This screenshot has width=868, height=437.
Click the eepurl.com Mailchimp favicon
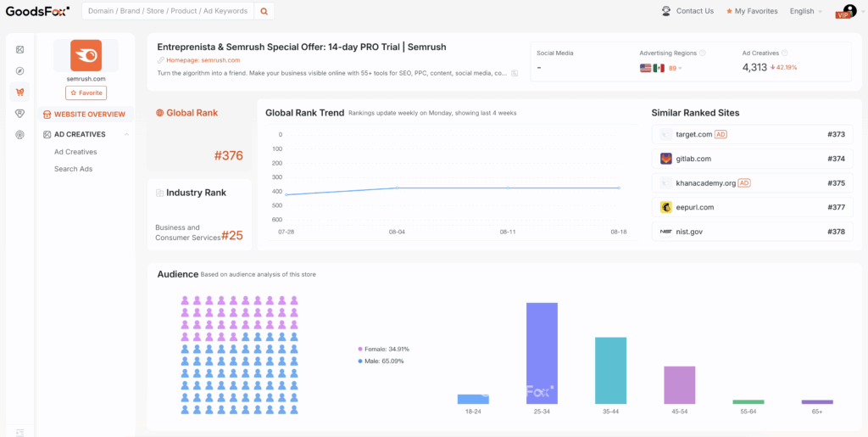(x=666, y=207)
